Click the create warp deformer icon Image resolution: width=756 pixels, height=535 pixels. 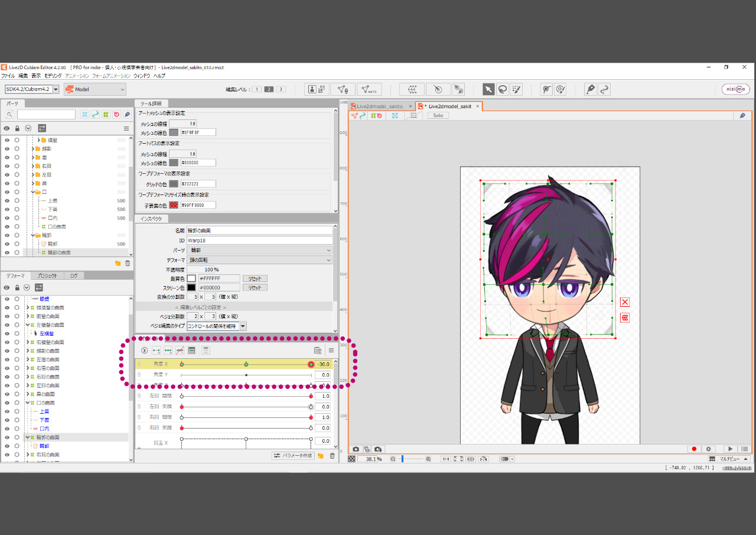412,89
